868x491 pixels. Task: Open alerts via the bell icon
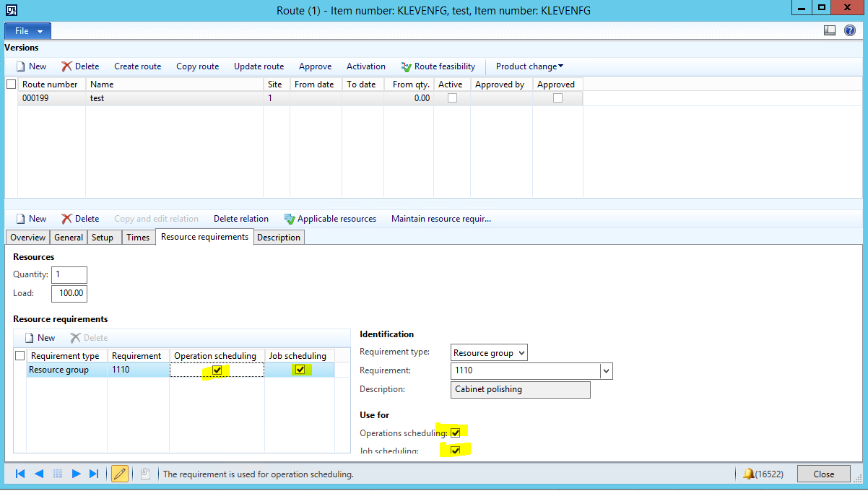[748, 474]
